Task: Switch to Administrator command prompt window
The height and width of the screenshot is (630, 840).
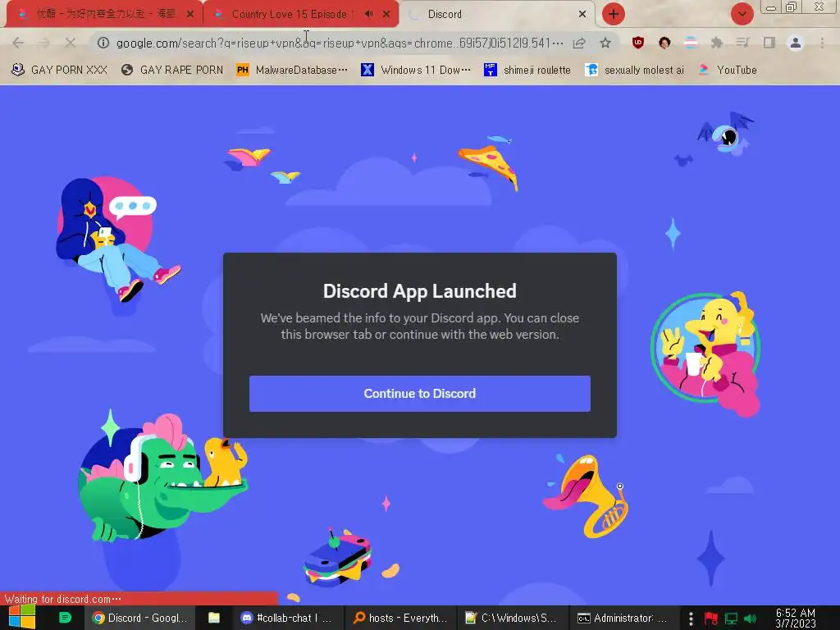Action: pos(622,618)
